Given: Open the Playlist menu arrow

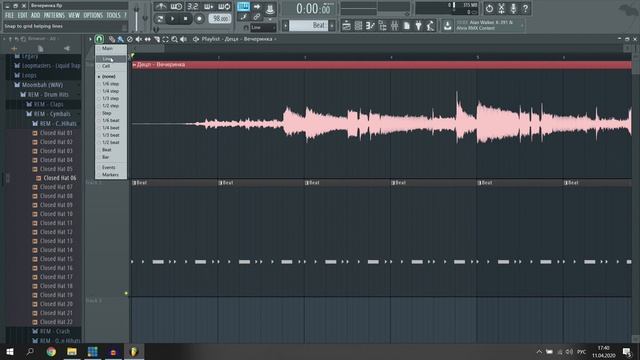Looking at the screenshot, I should (x=90, y=39).
